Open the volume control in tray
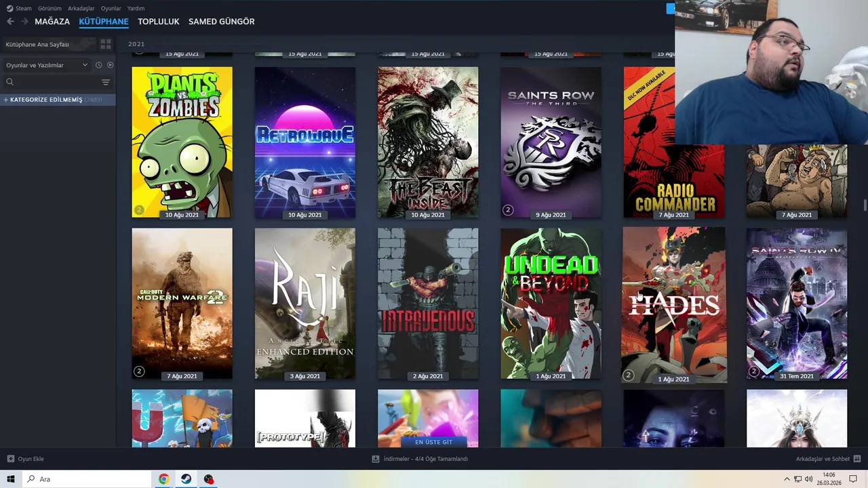The height and width of the screenshot is (488, 868). coord(808,479)
